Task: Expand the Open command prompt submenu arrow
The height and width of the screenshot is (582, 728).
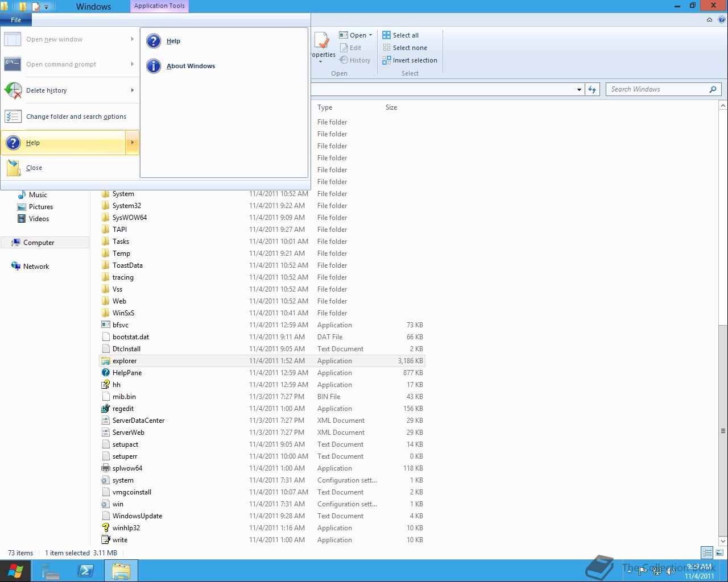Action: click(132, 64)
